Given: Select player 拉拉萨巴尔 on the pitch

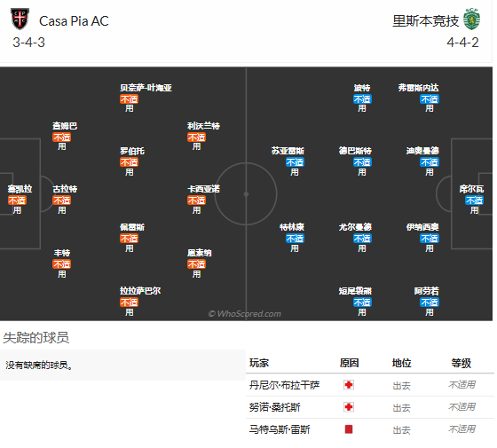Looking at the screenshot, I should point(140,291).
